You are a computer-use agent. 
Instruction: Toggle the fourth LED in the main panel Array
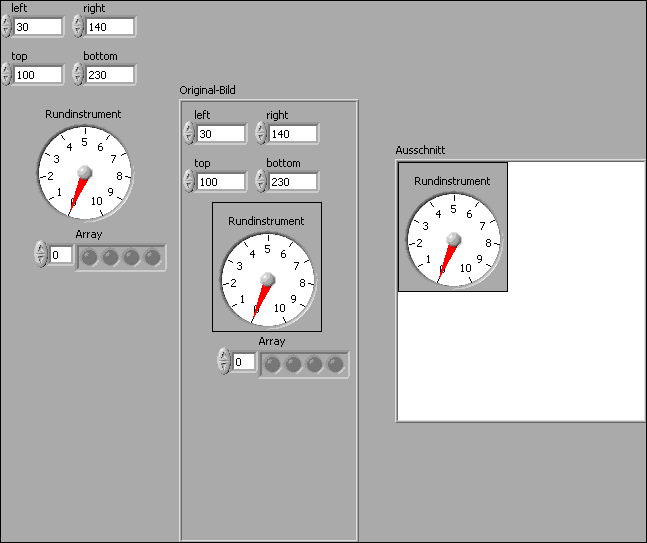tap(152, 257)
